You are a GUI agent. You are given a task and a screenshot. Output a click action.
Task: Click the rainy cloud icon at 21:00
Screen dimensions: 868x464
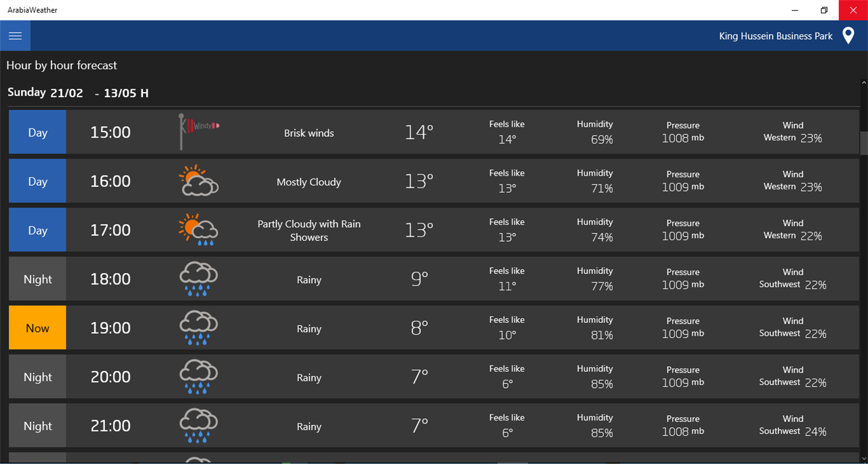click(x=198, y=425)
